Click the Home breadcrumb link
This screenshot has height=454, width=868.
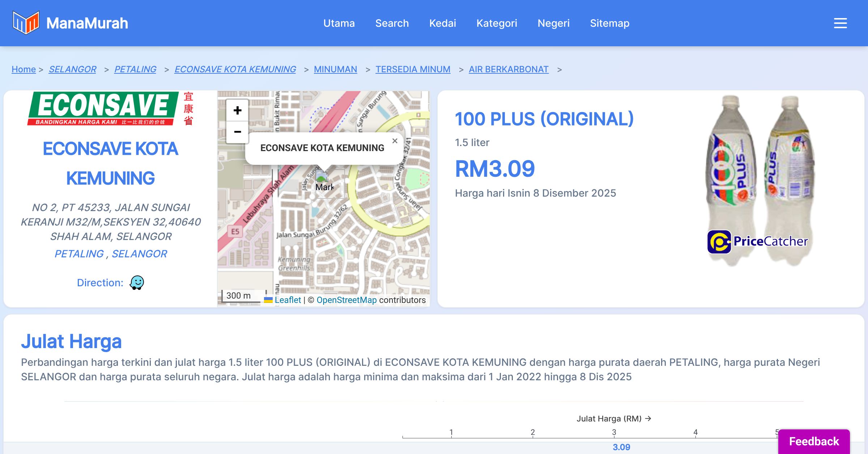tap(24, 69)
